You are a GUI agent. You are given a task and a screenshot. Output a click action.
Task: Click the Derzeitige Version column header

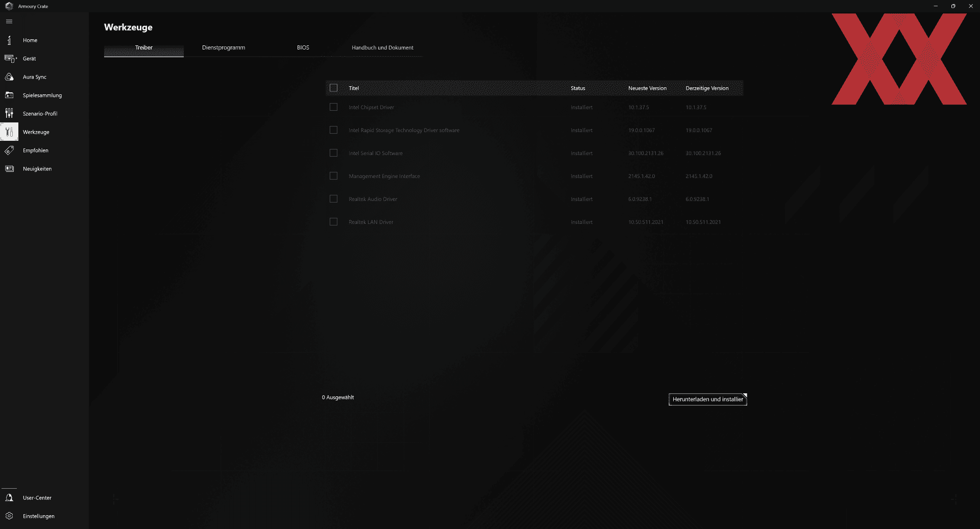tap(707, 88)
